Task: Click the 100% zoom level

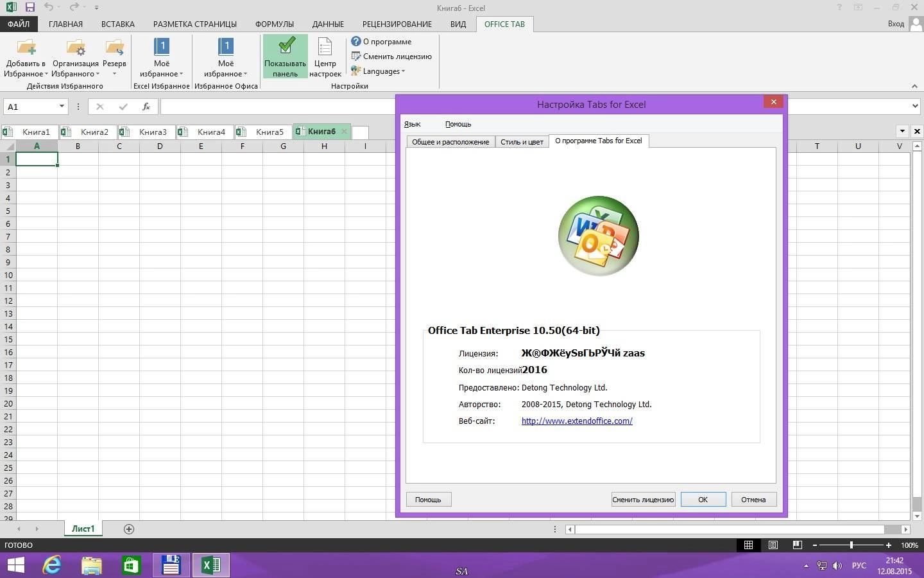Action: [909, 545]
